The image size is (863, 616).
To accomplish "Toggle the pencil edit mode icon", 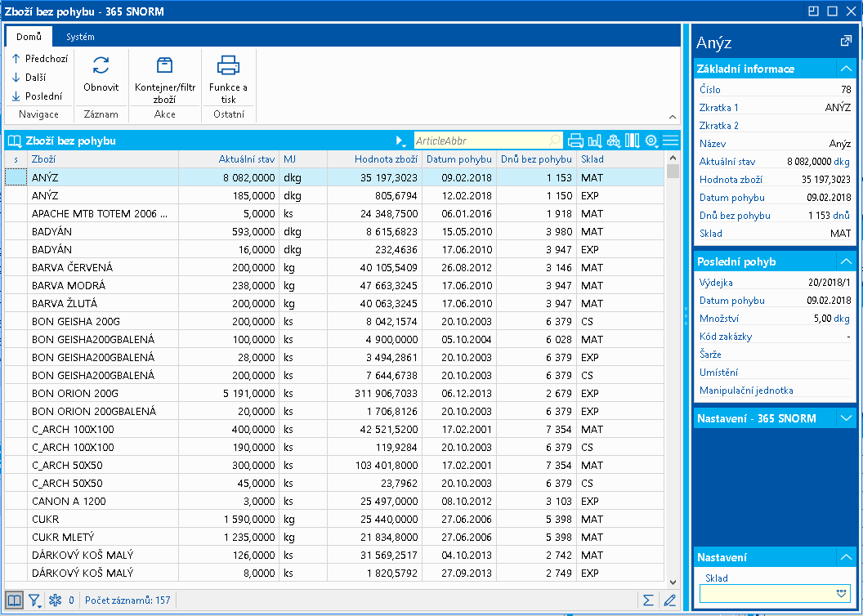I will (x=670, y=600).
